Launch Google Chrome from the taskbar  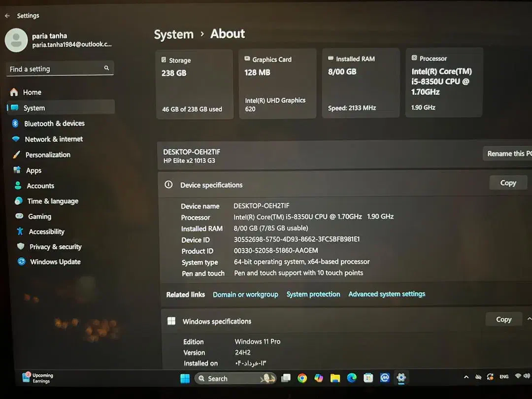302,378
